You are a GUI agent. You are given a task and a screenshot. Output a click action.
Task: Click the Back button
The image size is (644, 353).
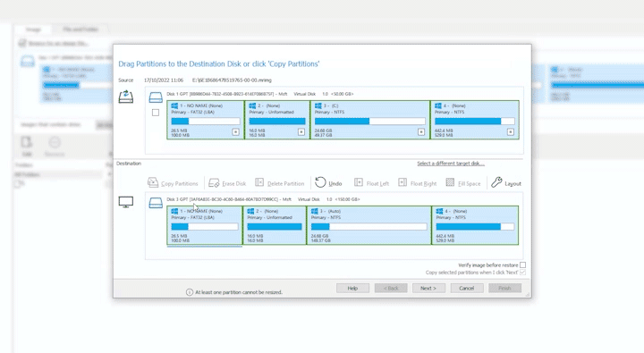(391, 288)
